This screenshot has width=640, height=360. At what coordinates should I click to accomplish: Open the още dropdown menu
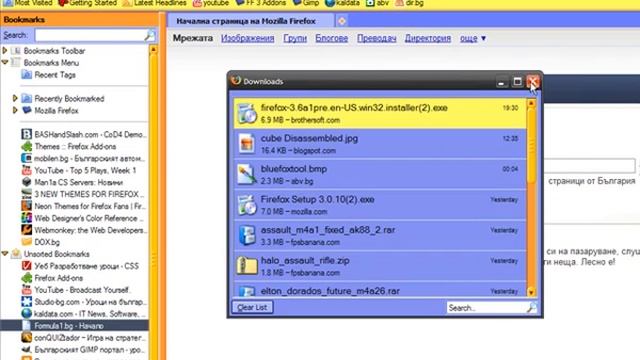coord(473,38)
